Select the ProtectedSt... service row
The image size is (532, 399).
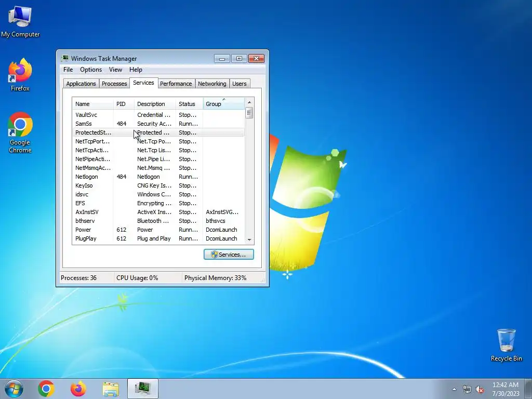click(x=158, y=132)
